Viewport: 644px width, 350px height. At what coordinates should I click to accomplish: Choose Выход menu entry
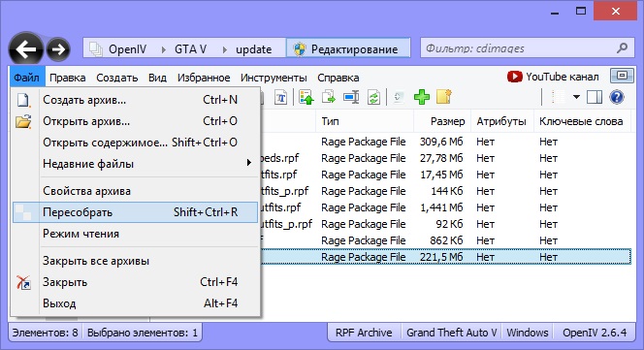(x=136, y=303)
